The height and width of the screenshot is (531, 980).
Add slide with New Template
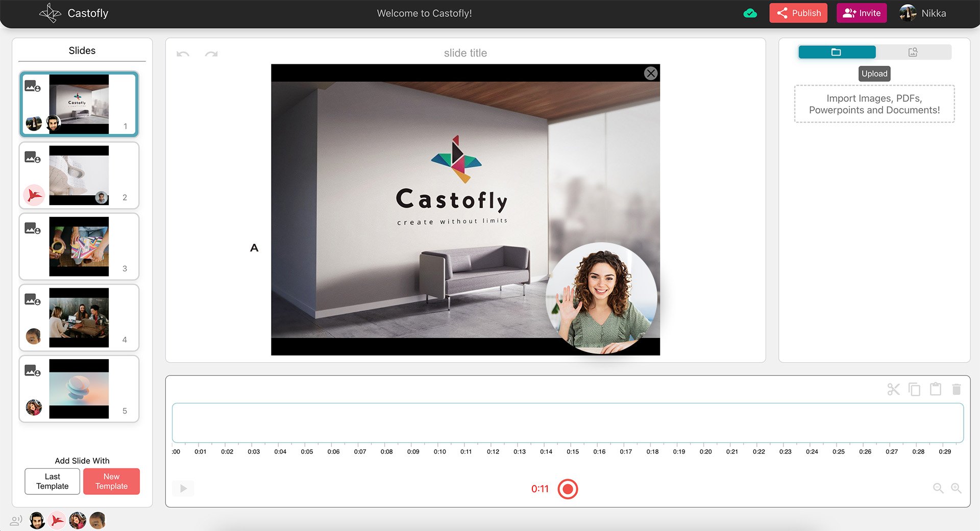tap(111, 482)
